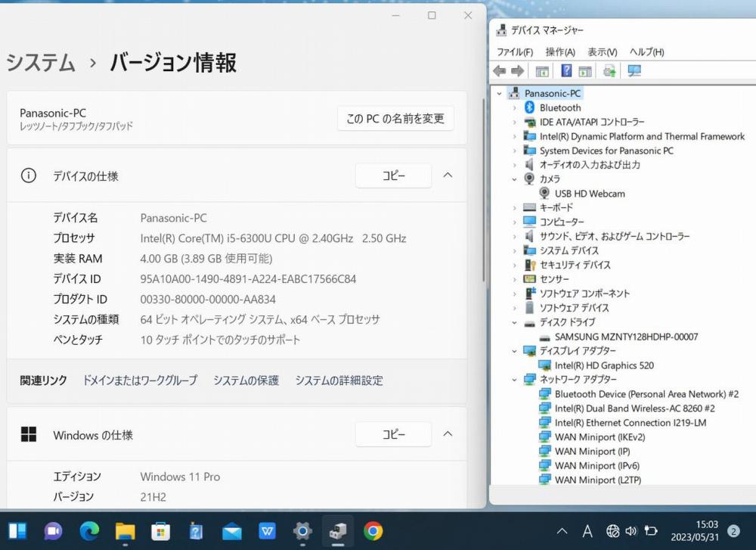Click the デバイス ID value 95A10A00-1490-4891-A224-EABC17566C84
The width and height of the screenshot is (756, 550).
(x=248, y=279)
